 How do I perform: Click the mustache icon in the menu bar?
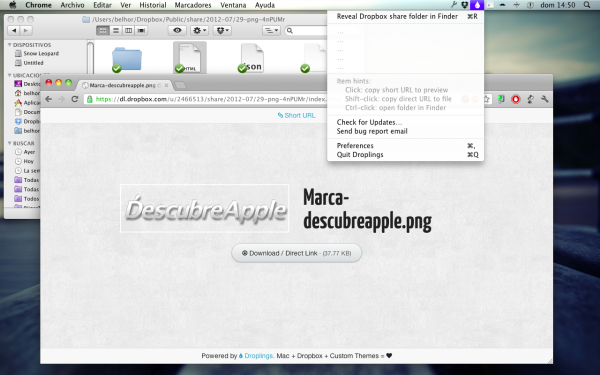tap(502, 5)
